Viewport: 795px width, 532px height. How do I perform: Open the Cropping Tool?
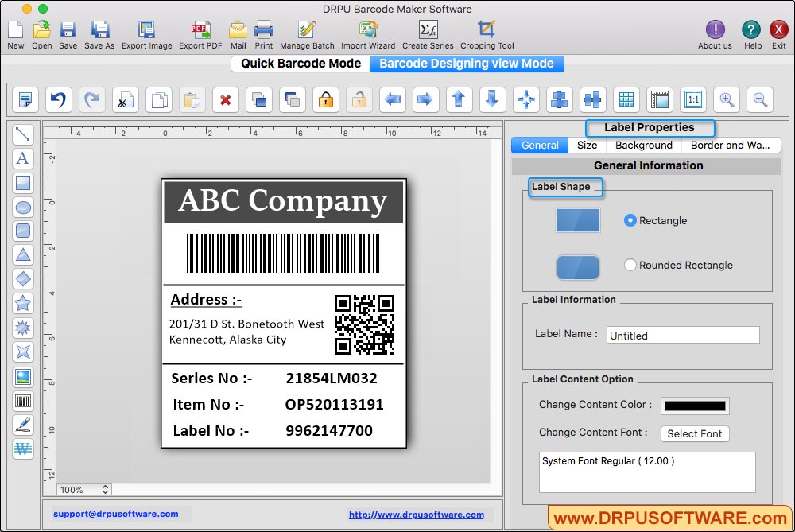486,33
